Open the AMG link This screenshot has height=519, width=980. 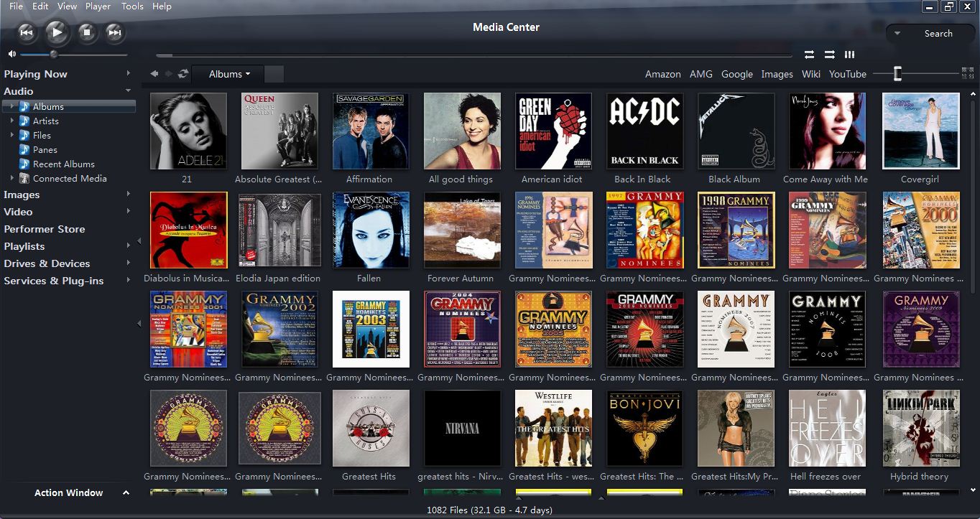pos(701,74)
